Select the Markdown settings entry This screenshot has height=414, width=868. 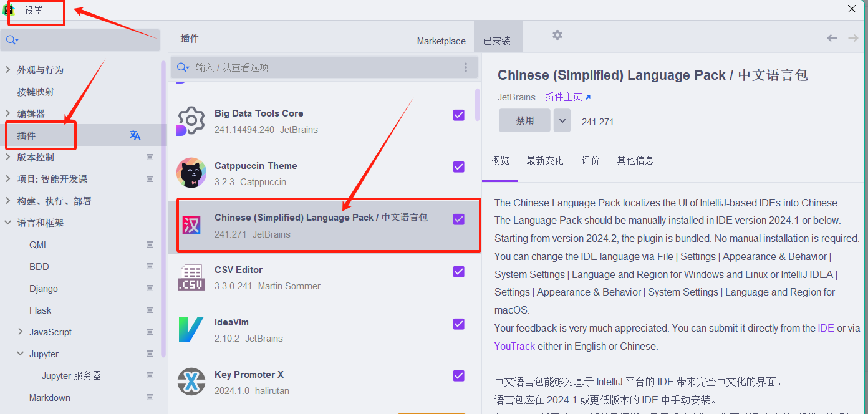[x=50, y=398]
